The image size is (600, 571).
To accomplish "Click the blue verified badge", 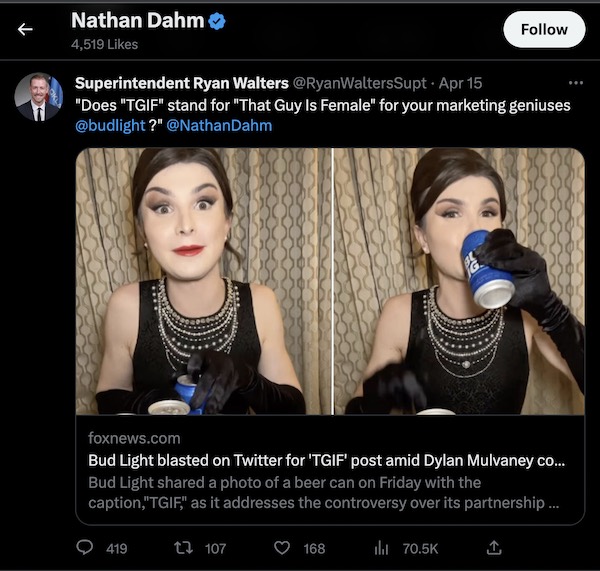I will click(x=215, y=22).
